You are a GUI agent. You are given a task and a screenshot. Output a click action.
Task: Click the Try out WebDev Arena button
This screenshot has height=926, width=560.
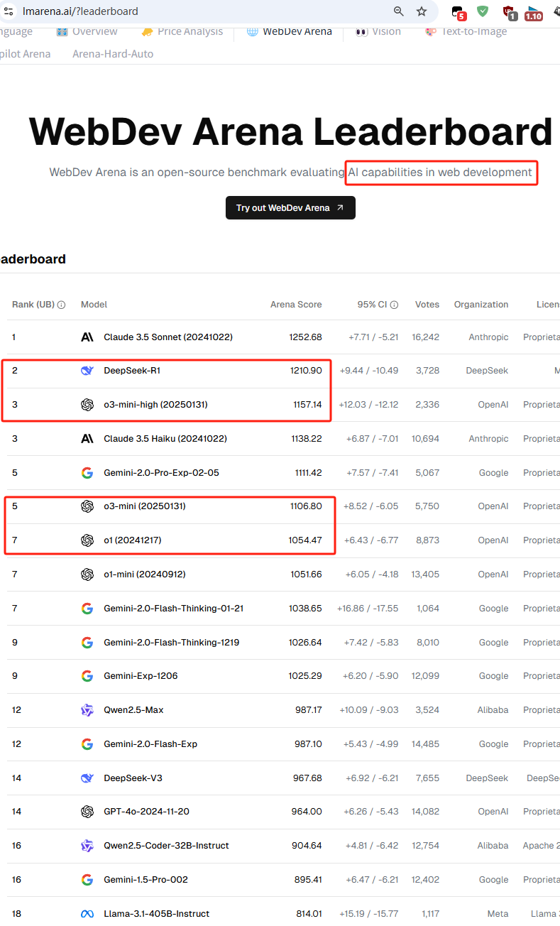(290, 208)
